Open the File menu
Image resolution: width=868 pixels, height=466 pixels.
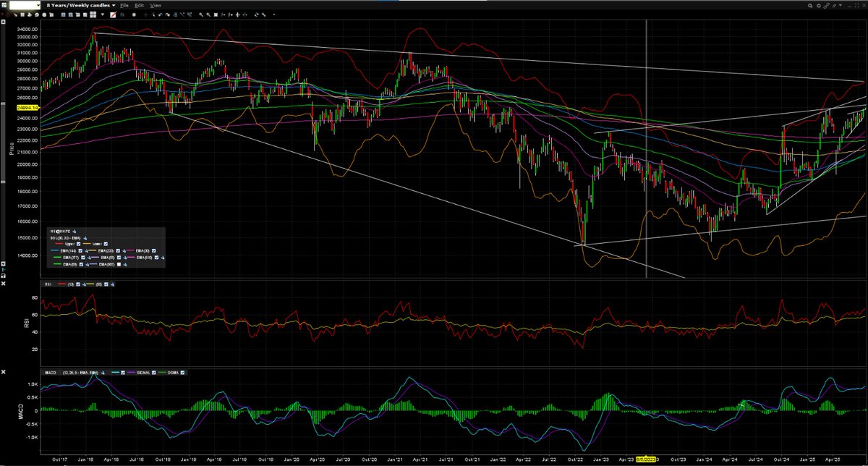coord(124,5)
